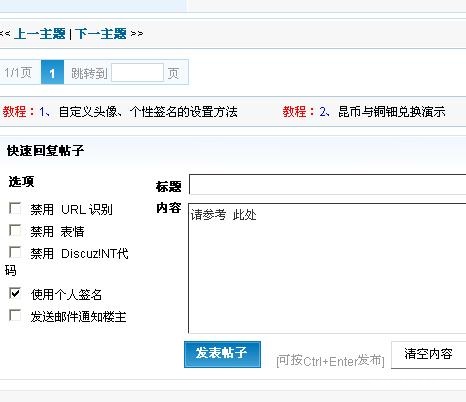Click the << arrows before 上一主题
Screen dimensions: 466x402
[5, 34]
